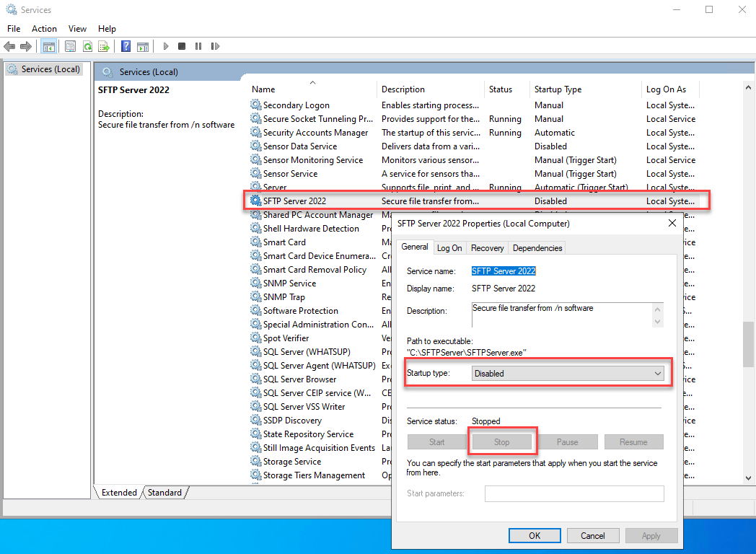Sort by the Description column header

[x=431, y=89]
